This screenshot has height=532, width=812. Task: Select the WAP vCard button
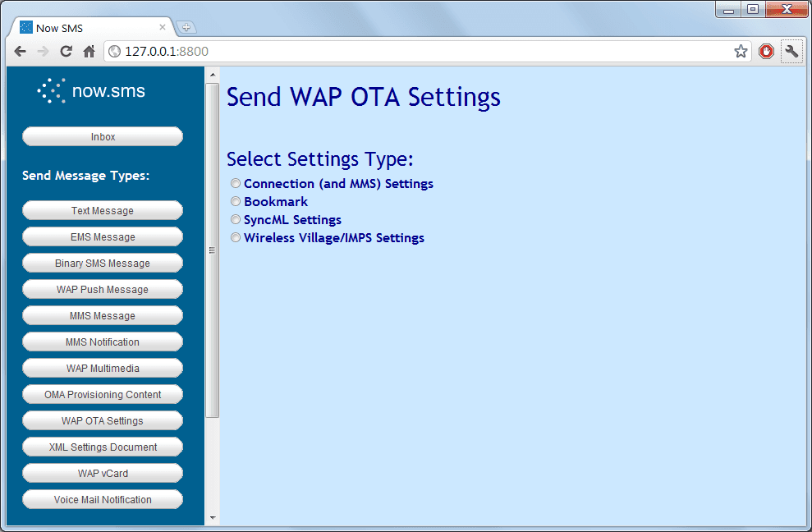pos(103,474)
